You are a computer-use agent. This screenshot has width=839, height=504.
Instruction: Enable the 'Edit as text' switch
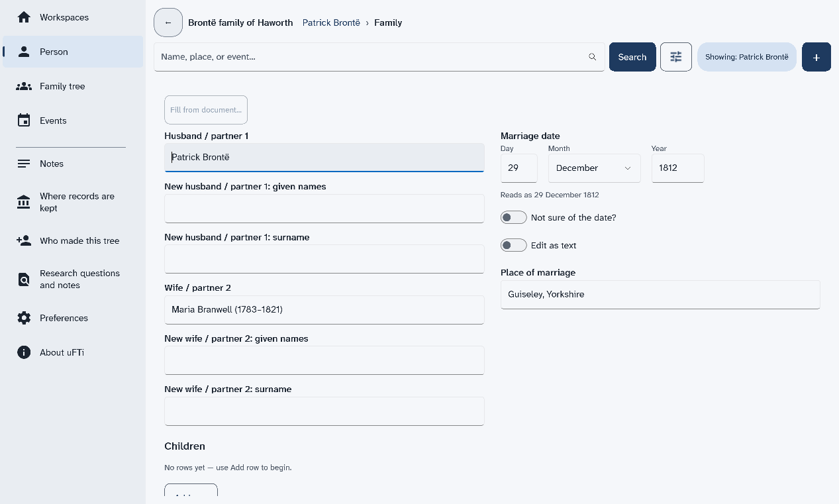tap(513, 245)
